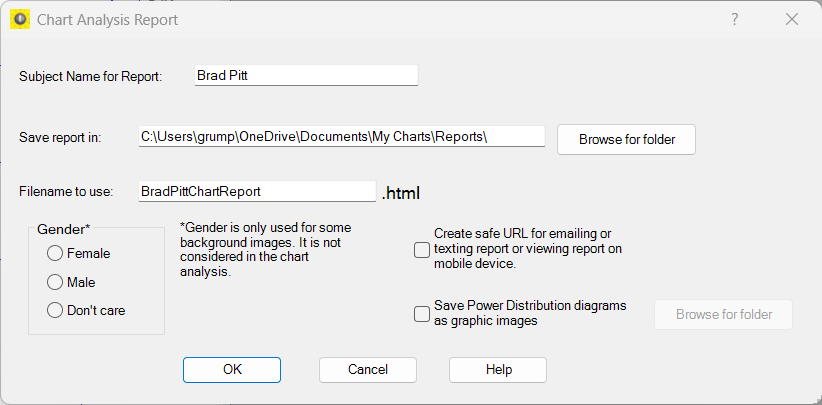Confirm the dialog with the OK button

(232, 369)
